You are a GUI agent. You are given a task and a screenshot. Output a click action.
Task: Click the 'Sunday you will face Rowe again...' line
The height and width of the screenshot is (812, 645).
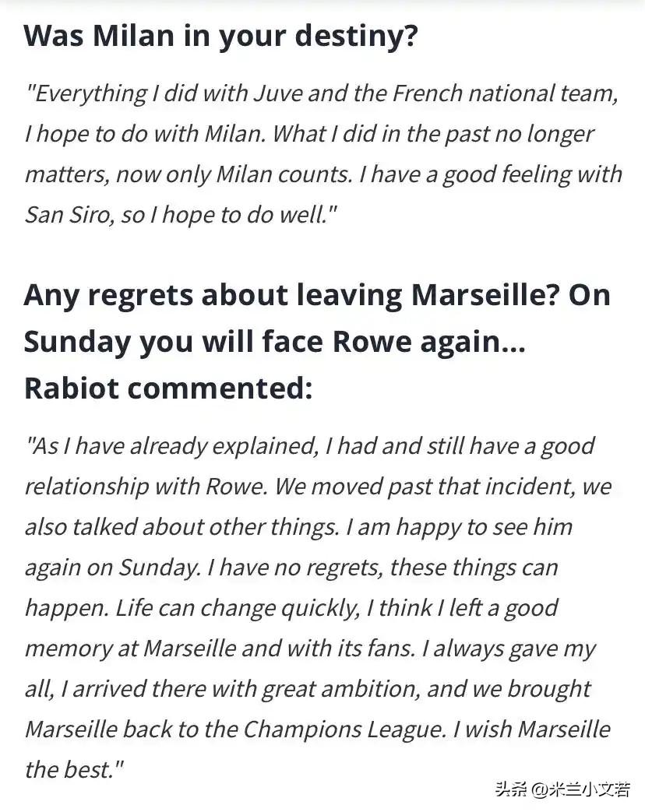coord(274,343)
